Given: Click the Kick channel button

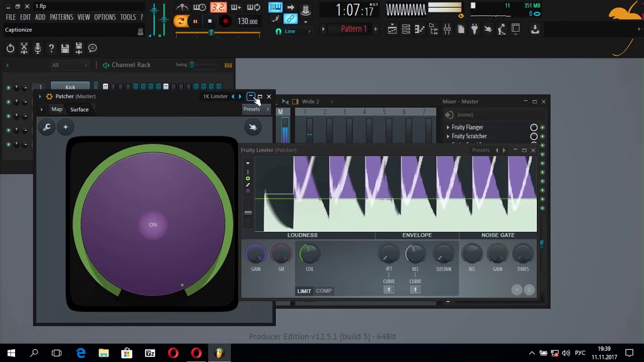Looking at the screenshot, I should click(x=70, y=87).
